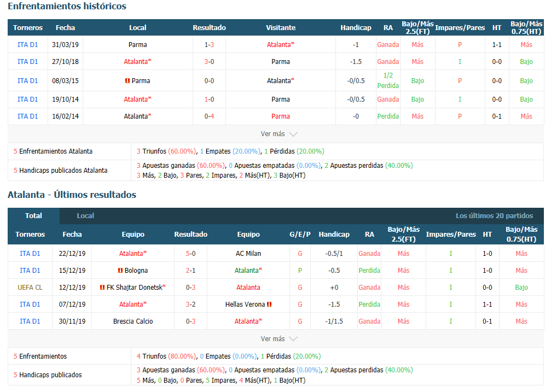This screenshot has height=392, width=551.
Task: Select Parma visitor in 16/02/14 row
Action: tap(280, 116)
